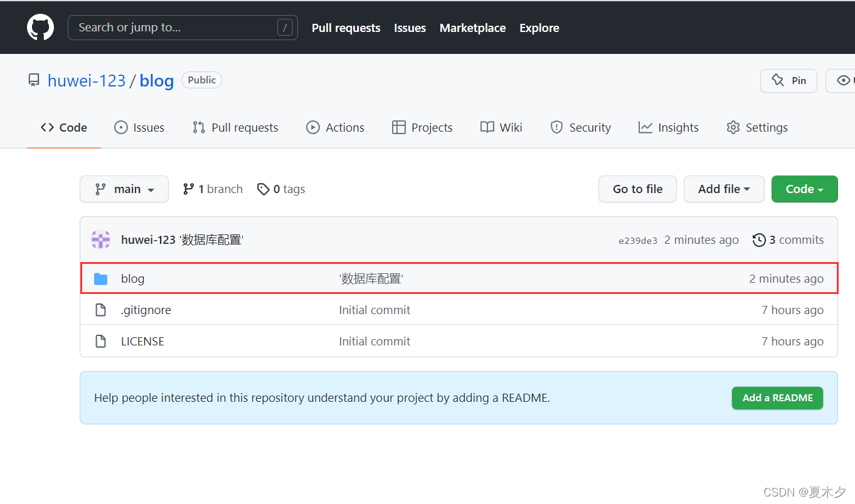855x504 pixels.
Task: Switch to the repository Pull requests tab
Action: (235, 127)
